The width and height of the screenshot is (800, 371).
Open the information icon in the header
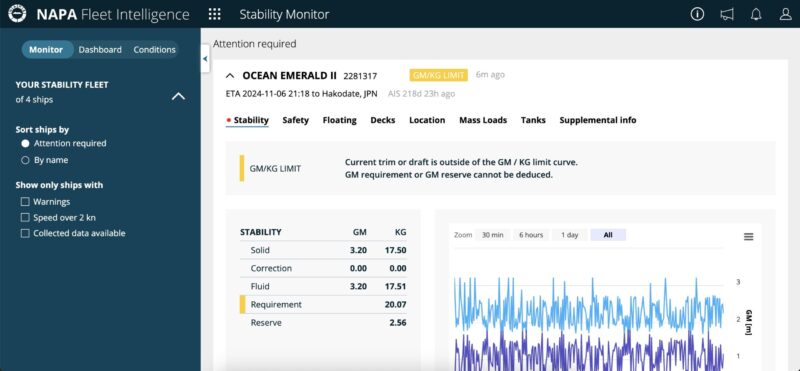coord(697,14)
